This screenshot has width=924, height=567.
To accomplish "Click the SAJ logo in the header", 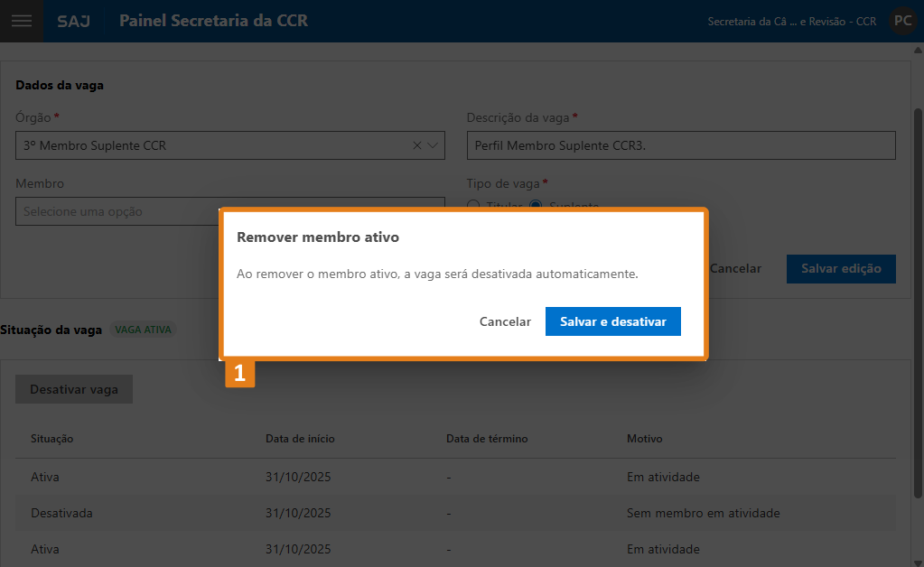I will tap(72, 21).
